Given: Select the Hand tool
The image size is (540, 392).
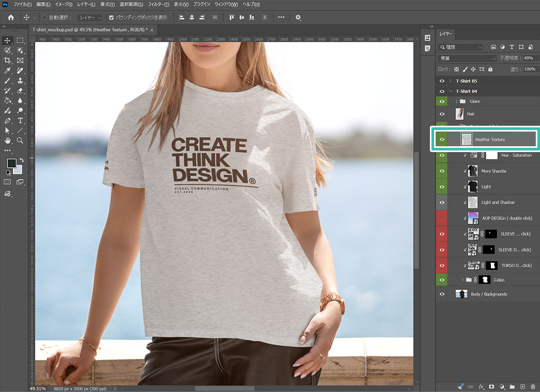Looking at the screenshot, I should pyautogui.click(x=7, y=140).
